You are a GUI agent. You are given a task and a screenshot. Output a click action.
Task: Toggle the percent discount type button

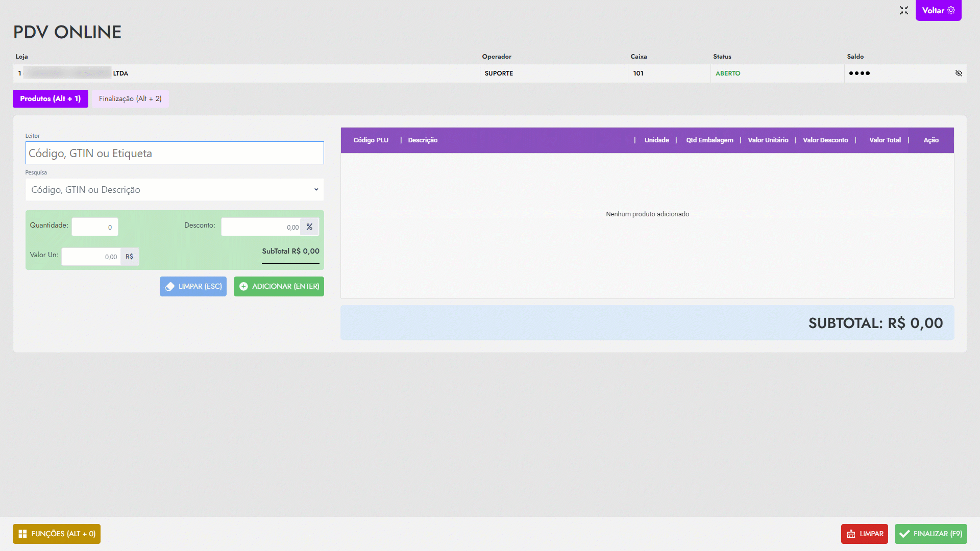309,227
